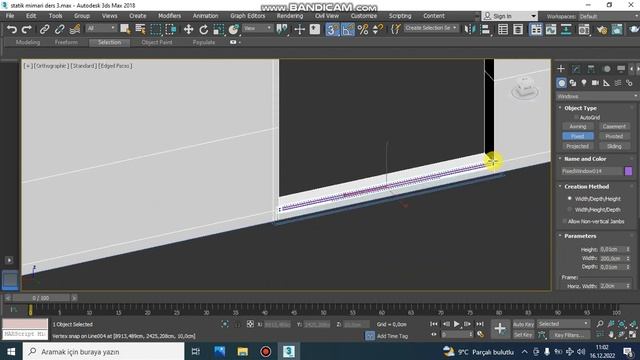Toggle 3D Snaps

pos(332,29)
